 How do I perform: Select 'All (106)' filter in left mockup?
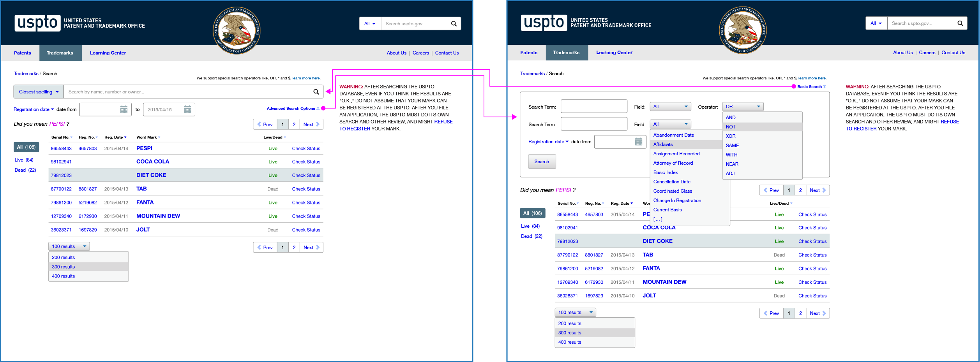(26, 147)
